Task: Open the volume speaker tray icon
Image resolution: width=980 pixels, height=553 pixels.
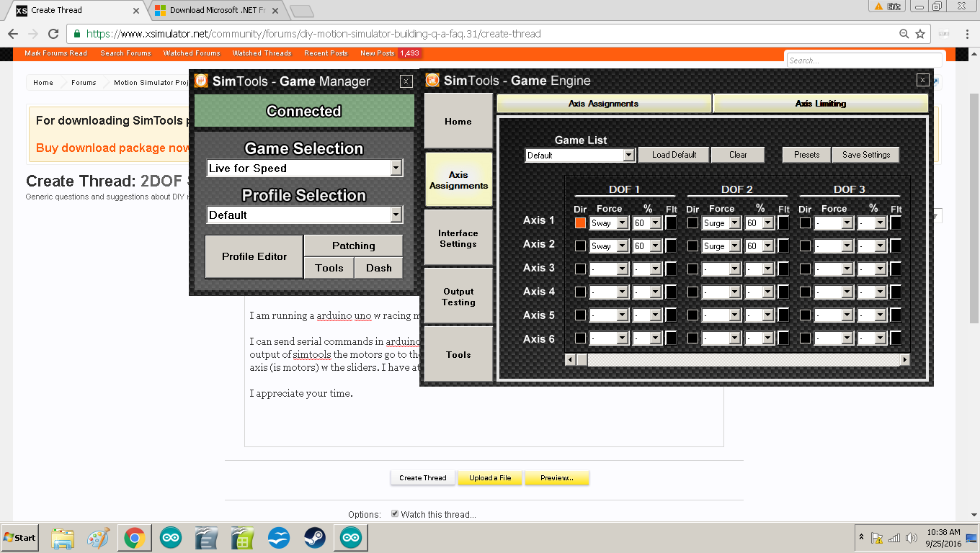Action: coord(911,537)
